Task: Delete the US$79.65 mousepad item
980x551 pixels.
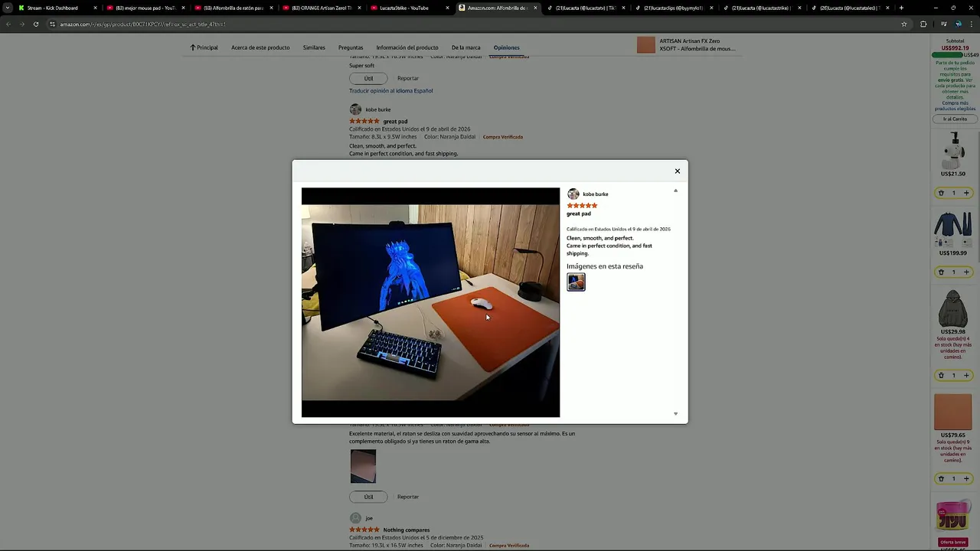Action: tap(941, 478)
